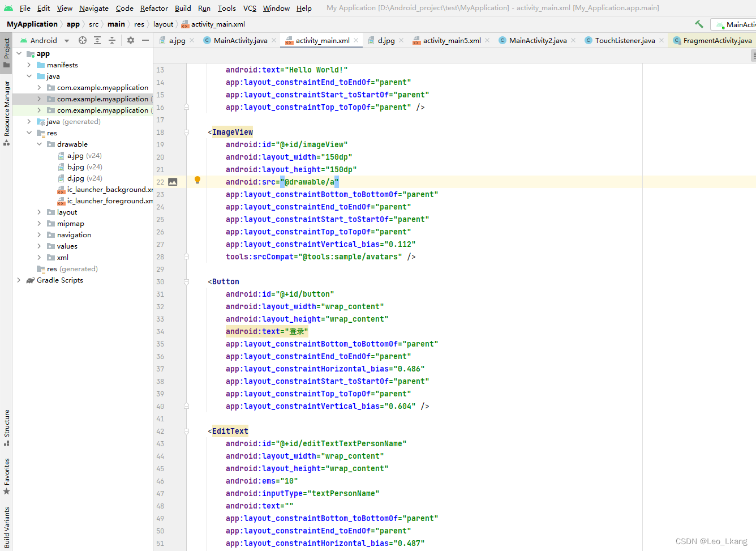This screenshot has height=551, width=756.
Task: Open the Android view selector dropdown
Action: tap(44, 40)
